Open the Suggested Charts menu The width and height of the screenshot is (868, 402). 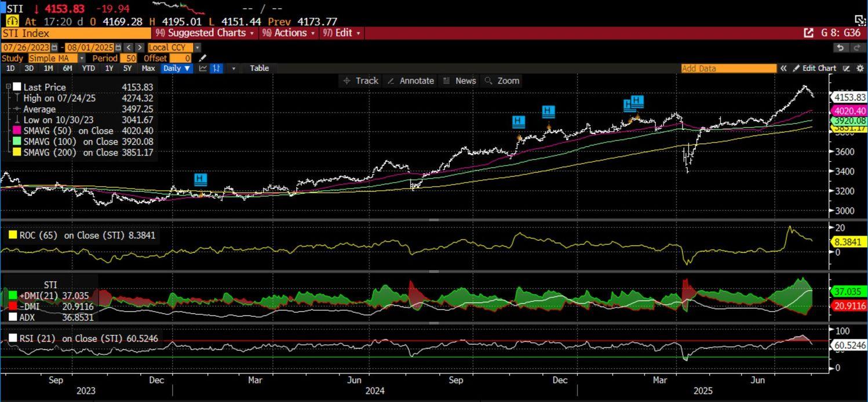206,33
